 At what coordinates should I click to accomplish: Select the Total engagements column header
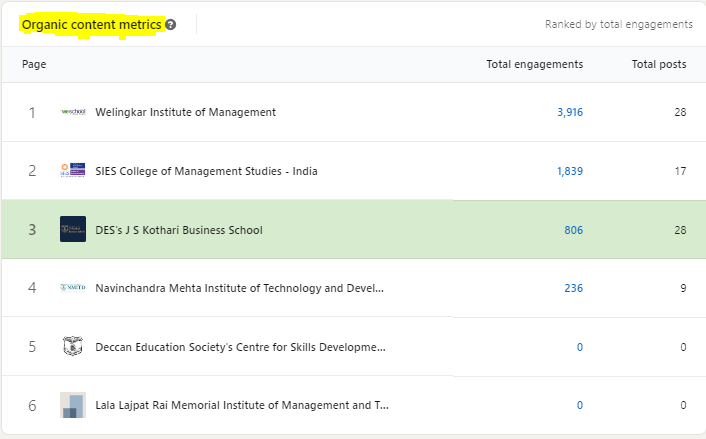click(x=534, y=64)
